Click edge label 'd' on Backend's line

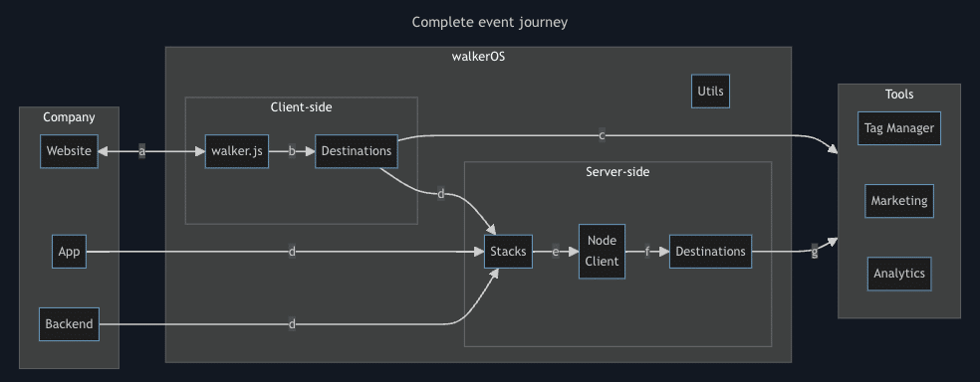coord(292,324)
